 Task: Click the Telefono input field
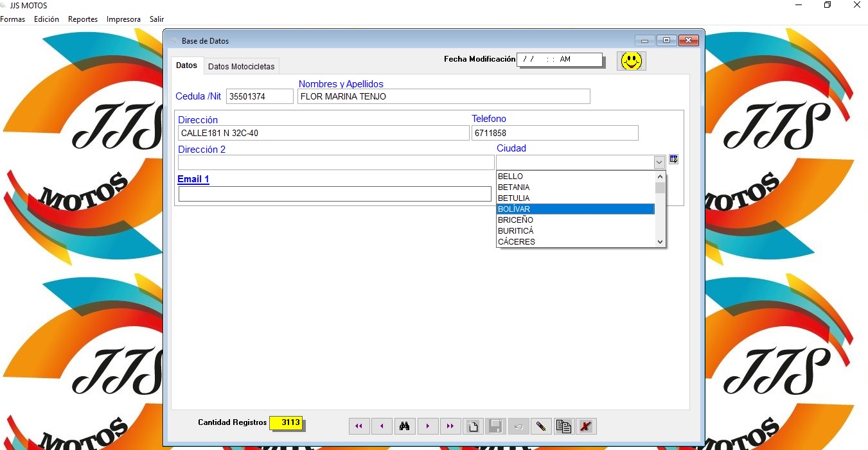[555, 133]
